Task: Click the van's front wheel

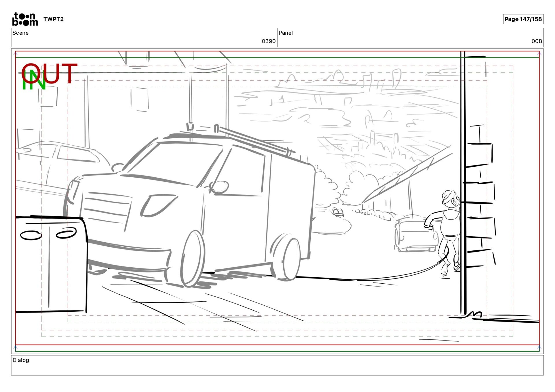Action: point(193,259)
